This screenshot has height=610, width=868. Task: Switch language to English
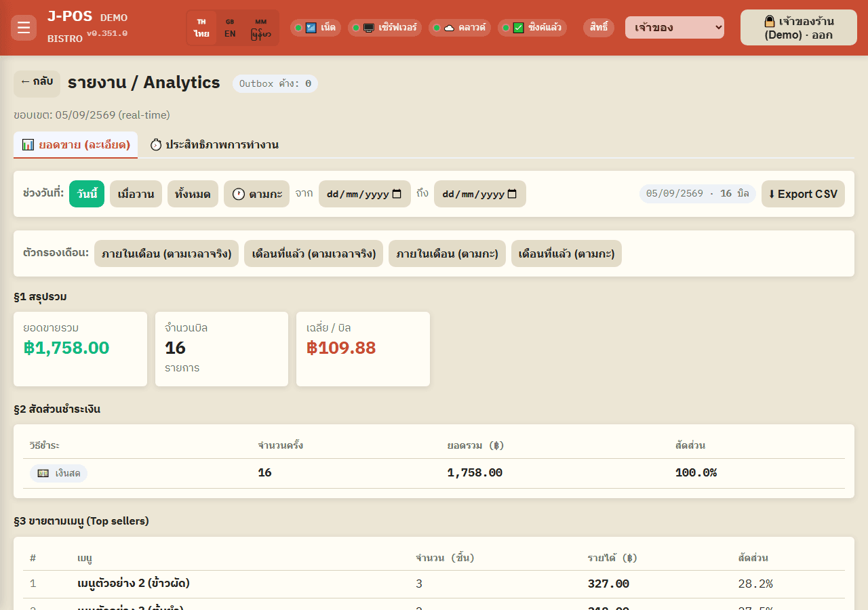(x=231, y=28)
